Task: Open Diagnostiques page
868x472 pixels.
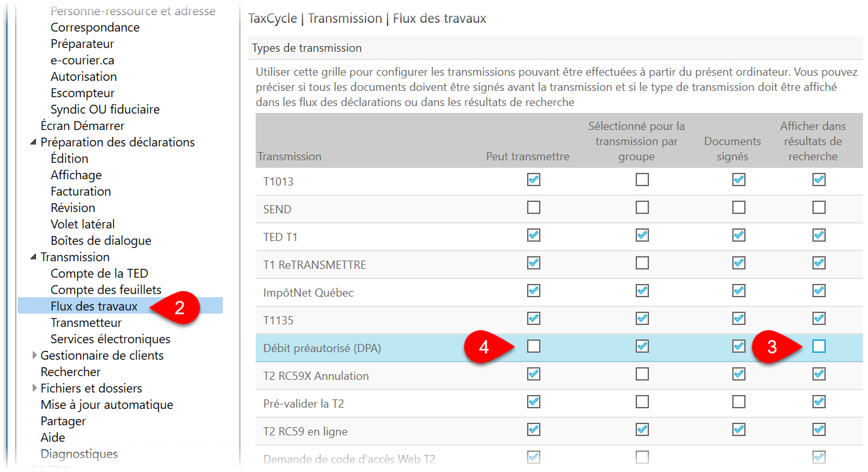Action: 80,454
